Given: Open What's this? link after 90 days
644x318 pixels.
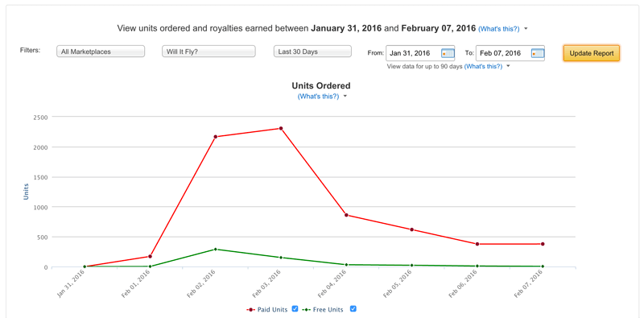Looking at the screenshot, I should (483, 66).
